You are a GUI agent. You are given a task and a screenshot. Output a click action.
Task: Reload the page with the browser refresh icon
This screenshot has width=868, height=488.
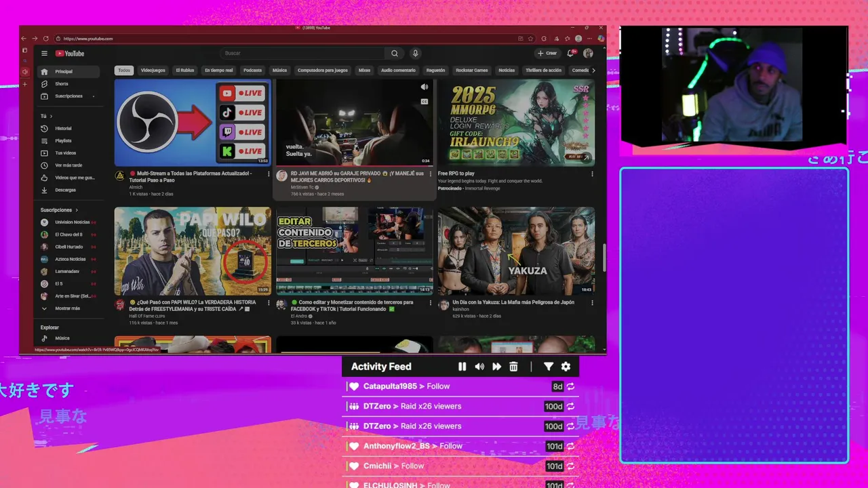point(45,39)
